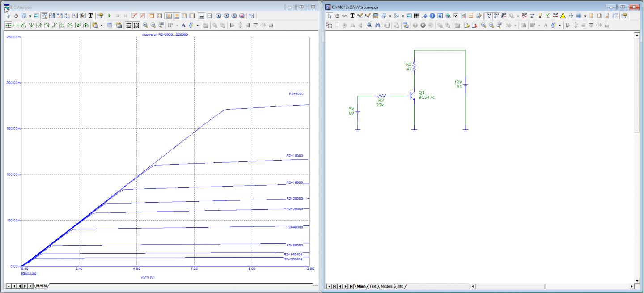644x293 pixels.
Task: Select the Text mode tool in schematic toolbar
Action: tap(352, 16)
